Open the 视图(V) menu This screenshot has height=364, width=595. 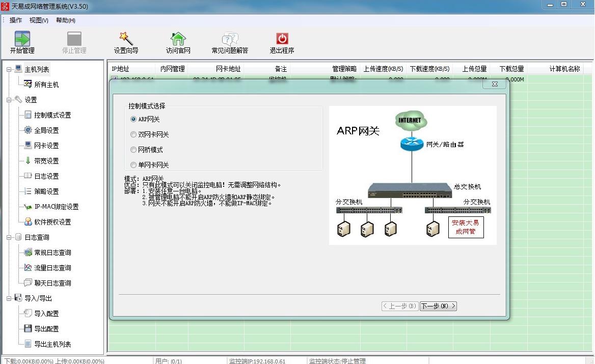(39, 20)
